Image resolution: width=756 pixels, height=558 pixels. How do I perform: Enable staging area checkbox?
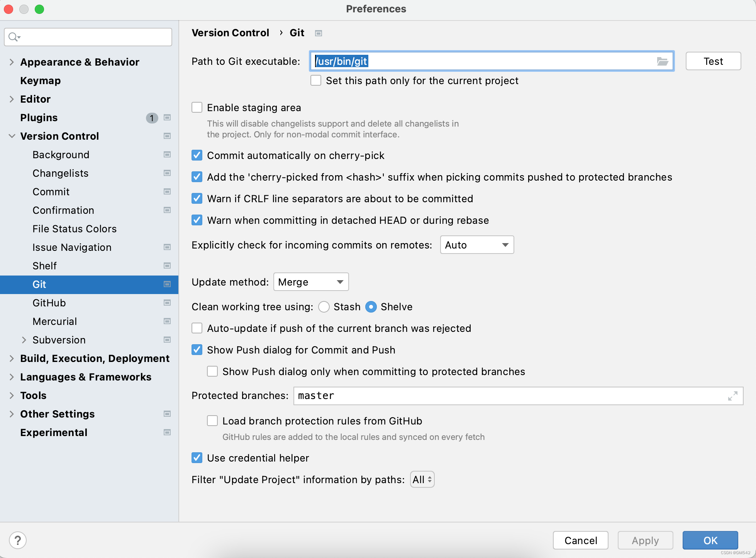click(197, 107)
